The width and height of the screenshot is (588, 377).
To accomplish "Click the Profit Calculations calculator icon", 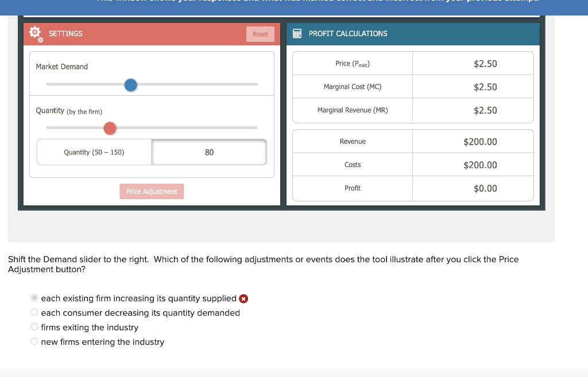I will tap(297, 34).
